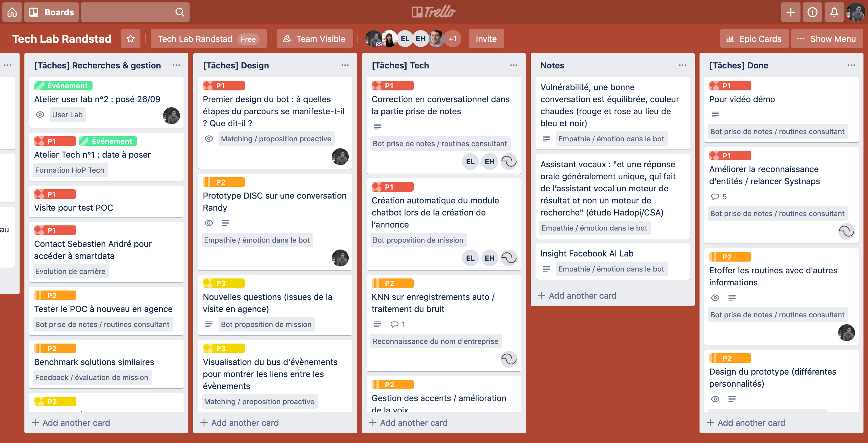Open your profile avatar in the top bar
Screen dimensions: 868x443
tap(856, 12)
